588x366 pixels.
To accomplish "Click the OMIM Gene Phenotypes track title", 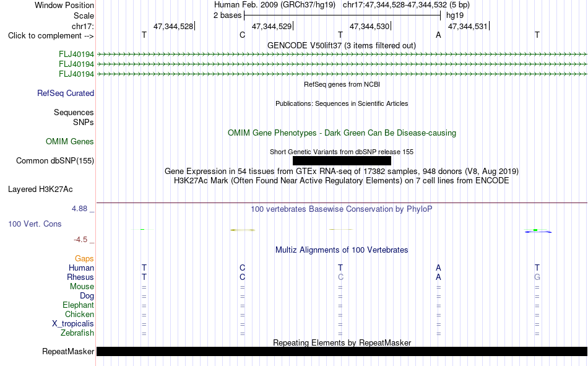I will pos(342,133).
